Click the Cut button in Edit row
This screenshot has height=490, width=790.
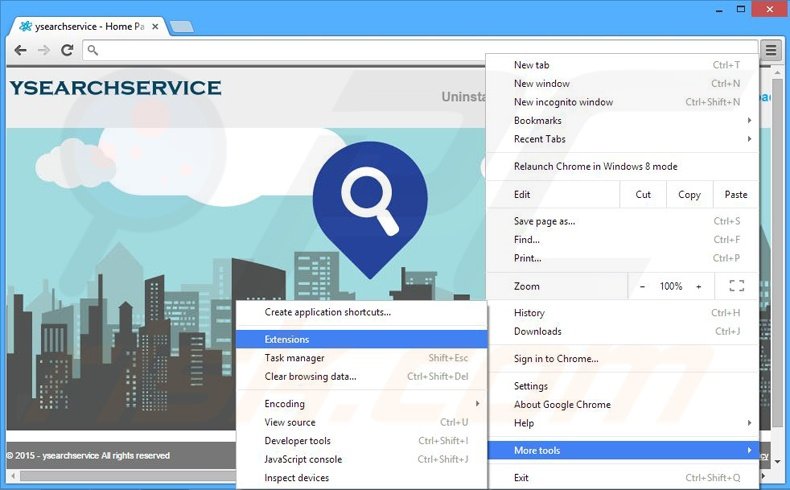tap(643, 194)
